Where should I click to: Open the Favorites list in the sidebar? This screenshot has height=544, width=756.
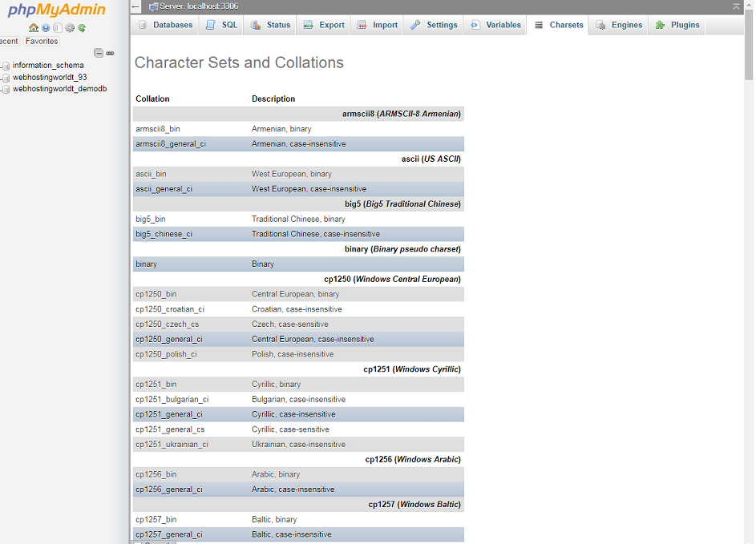41,41
